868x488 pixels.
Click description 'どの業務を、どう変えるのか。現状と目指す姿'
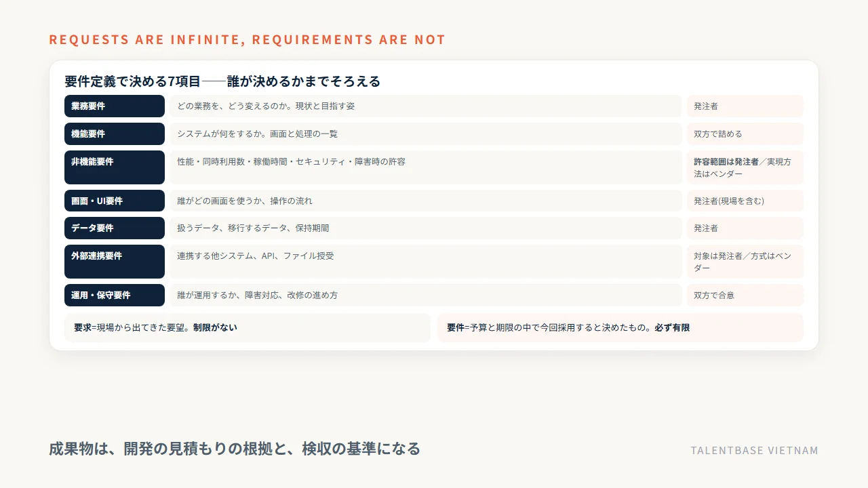click(426, 106)
